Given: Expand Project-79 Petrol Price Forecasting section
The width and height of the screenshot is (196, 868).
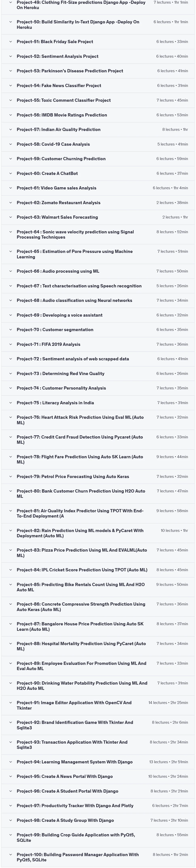Looking at the screenshot, I should 98,477.
